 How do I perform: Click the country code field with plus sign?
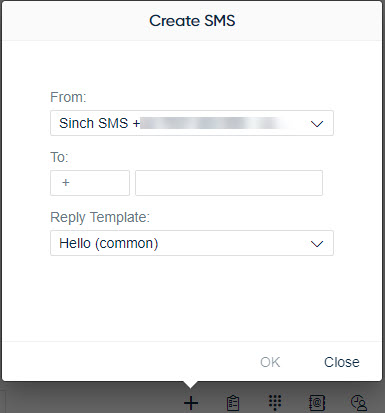click(90, 183)
